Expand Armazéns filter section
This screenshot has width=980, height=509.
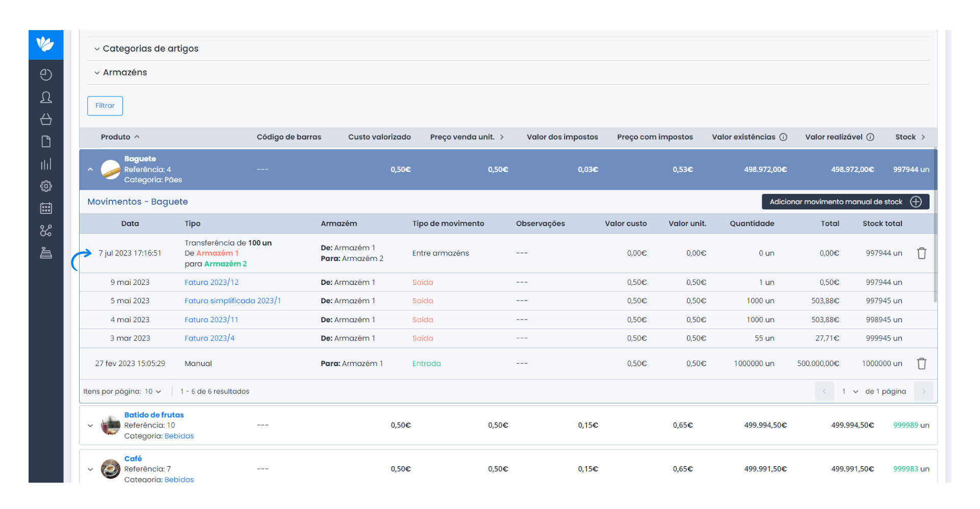click(x=120, y=72)
